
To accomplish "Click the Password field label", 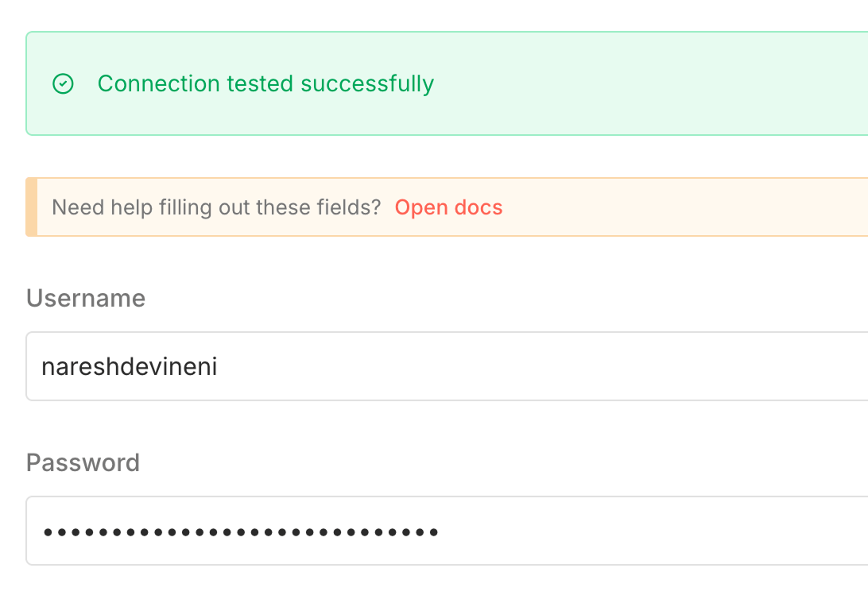I will [83, 462].
